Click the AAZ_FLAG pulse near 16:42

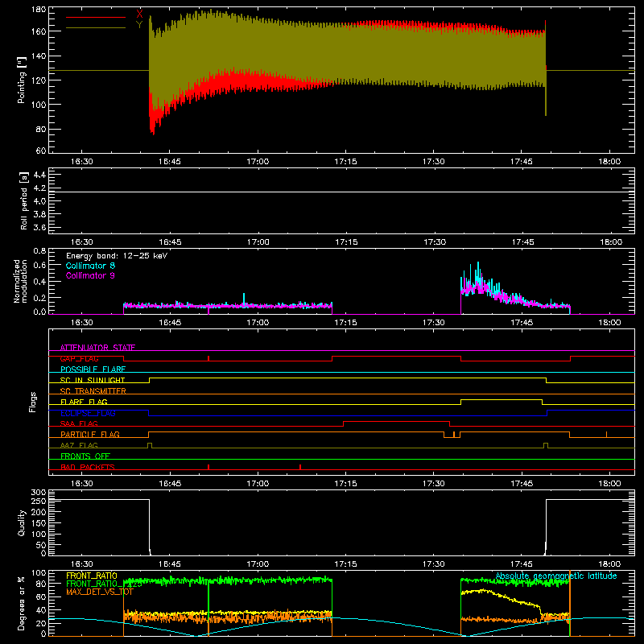click(x=150, y=445)
